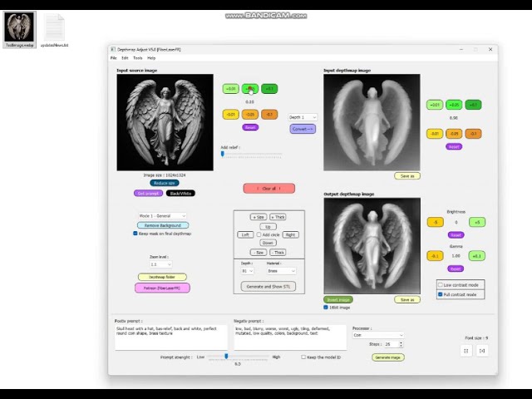Image resolution: width=532 pixels, height=399 pixels.
Task: Click Generate and Show STL button
Action: click(x=268, y=287)
